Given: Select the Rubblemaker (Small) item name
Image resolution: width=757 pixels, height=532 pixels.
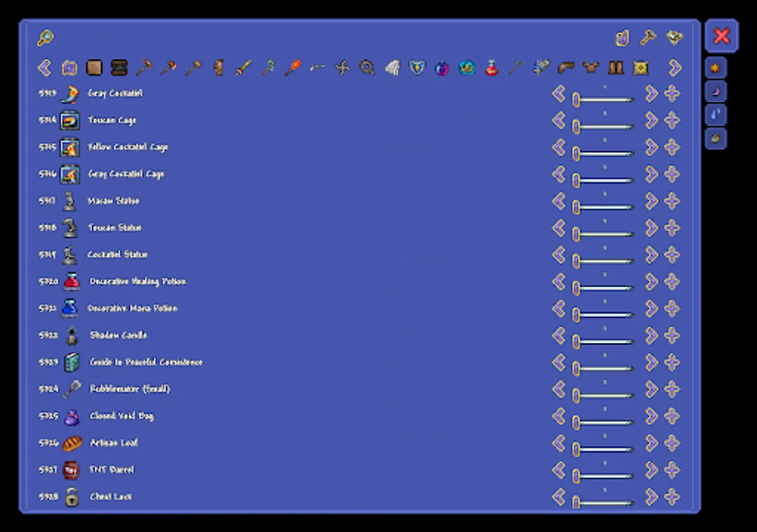Looking at the screenshot, I should coord(130,389).
